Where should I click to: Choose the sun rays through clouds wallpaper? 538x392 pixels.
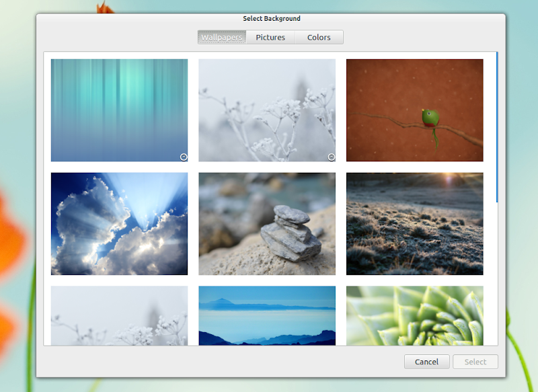(x=120, y=224)
